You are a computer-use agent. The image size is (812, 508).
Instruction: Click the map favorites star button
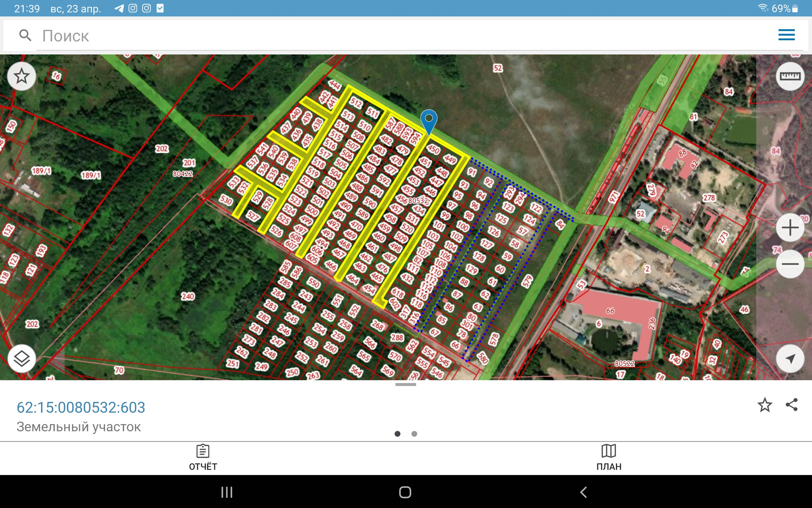click(x=22, y=77)
